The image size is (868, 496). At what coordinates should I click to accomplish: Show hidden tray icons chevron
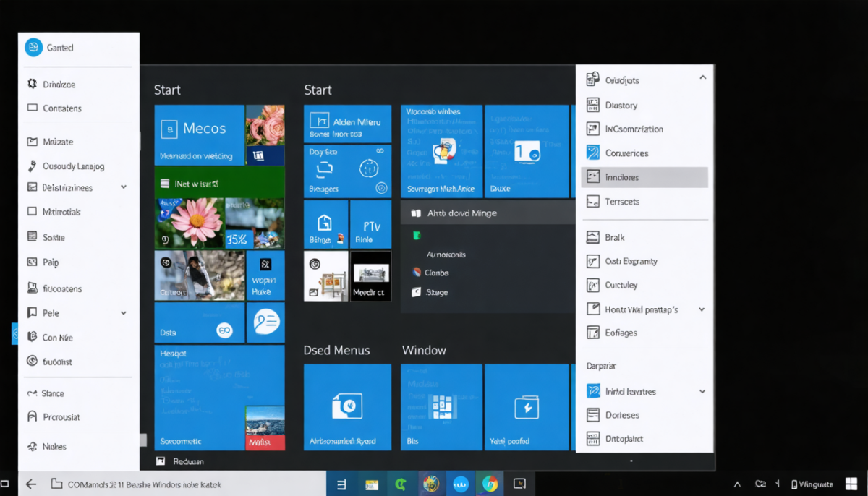tap(737, 484)
